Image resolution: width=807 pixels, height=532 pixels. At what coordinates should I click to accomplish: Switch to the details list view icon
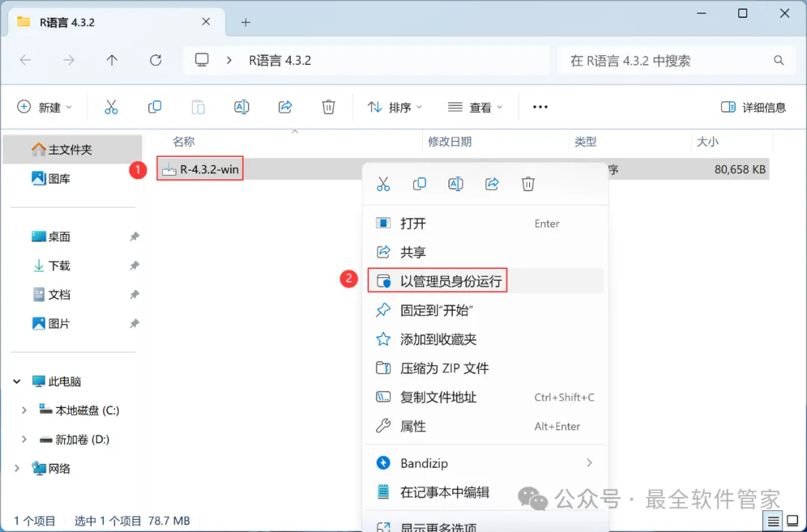click(x=773, y=522)
